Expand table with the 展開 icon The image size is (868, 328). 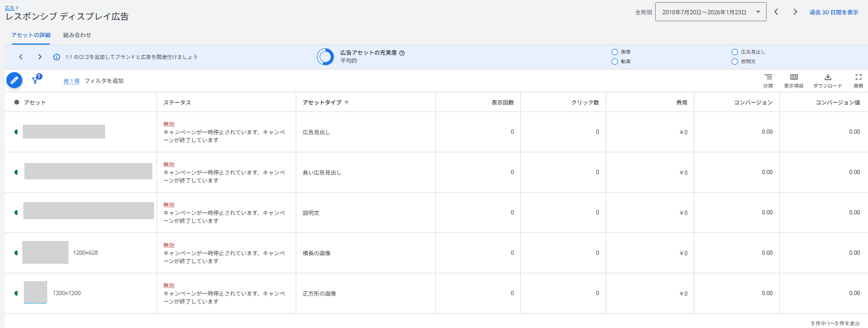point(858,77)
